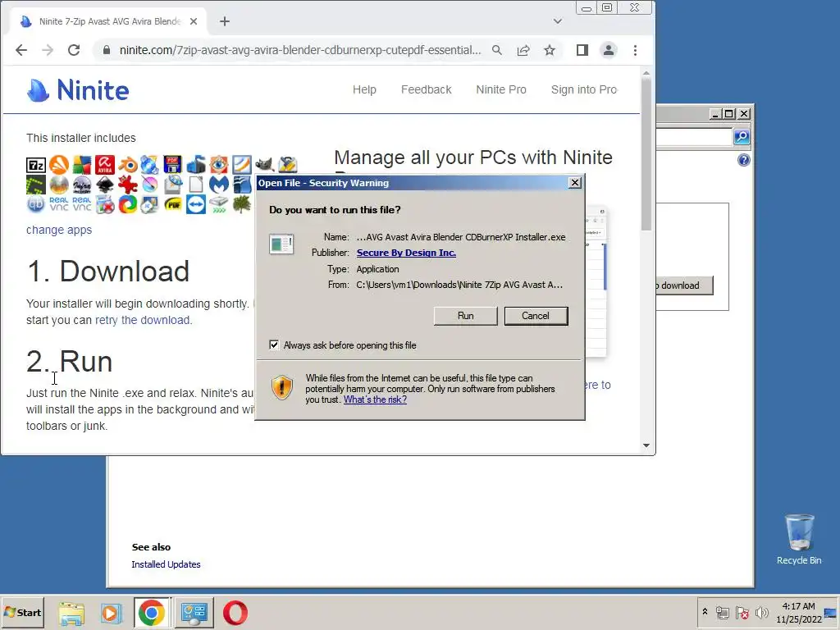Click the Inkscape icon
The image size is (840, 630).
tap(105, 185)
